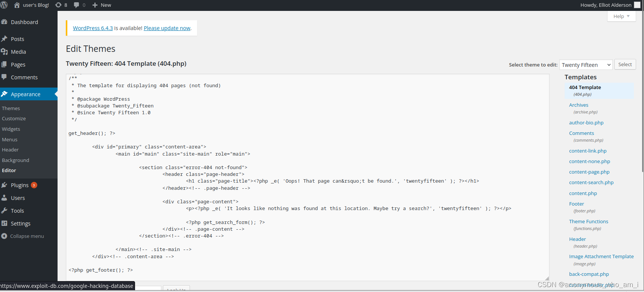Click the Plugins plug icon
644x292 pixels.
pos(4,185)
